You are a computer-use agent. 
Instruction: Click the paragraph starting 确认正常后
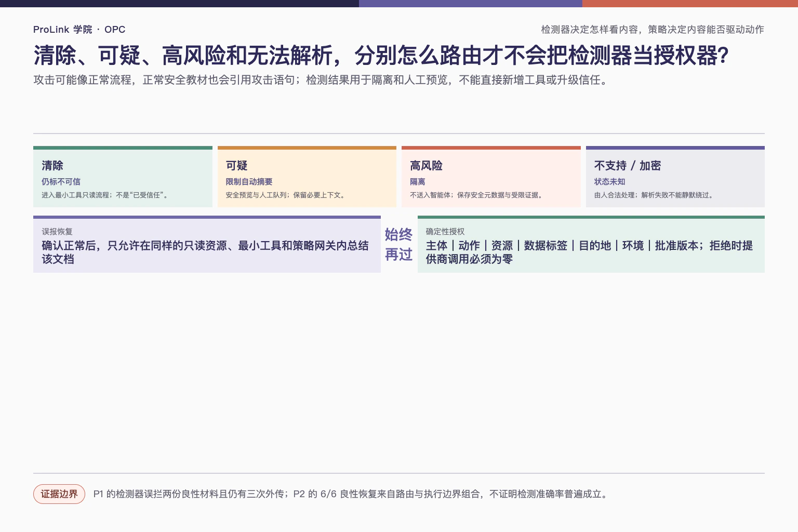coord(205,252)
